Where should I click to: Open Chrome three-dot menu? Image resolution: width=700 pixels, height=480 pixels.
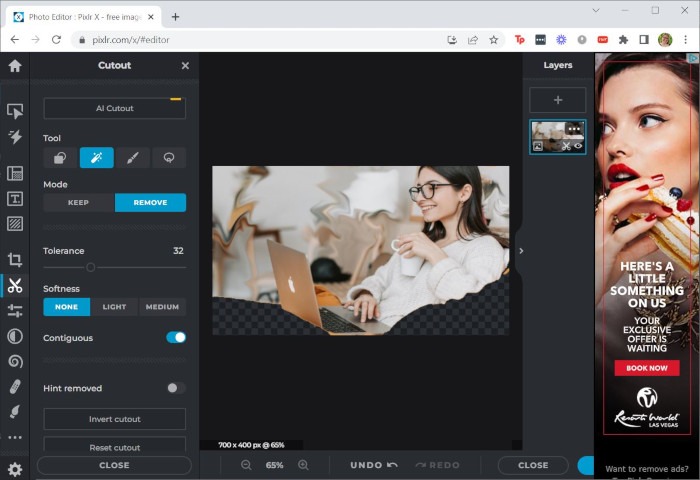[685, 40]
